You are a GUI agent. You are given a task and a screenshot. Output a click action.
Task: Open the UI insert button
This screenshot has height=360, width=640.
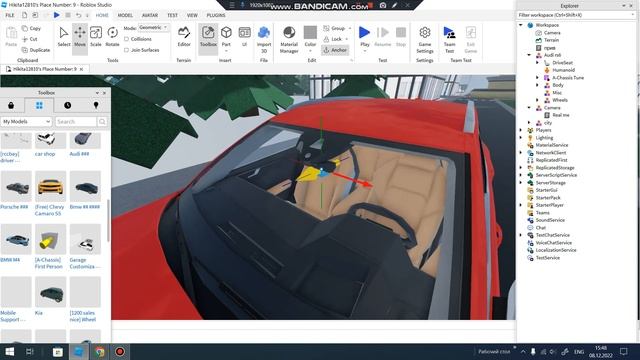tap(244, 37)
